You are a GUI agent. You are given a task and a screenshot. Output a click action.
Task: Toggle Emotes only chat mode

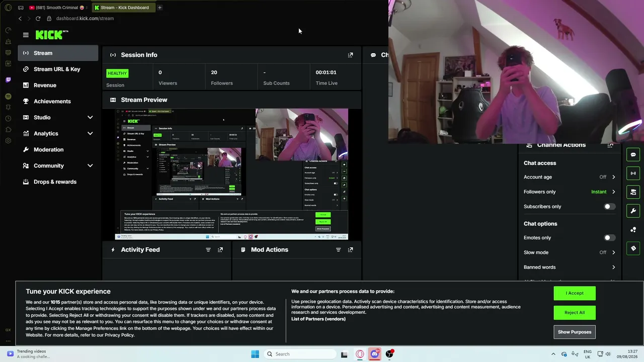tap(609, 238)
